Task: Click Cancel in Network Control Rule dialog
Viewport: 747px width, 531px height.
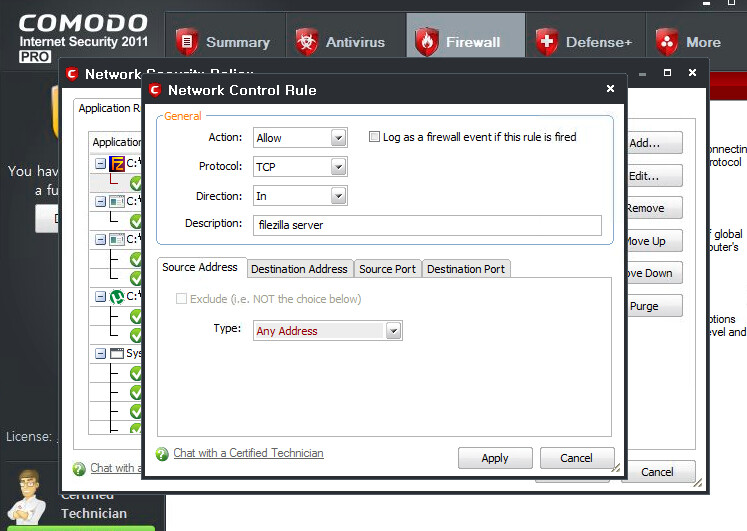Action: (x=576, y=458)
